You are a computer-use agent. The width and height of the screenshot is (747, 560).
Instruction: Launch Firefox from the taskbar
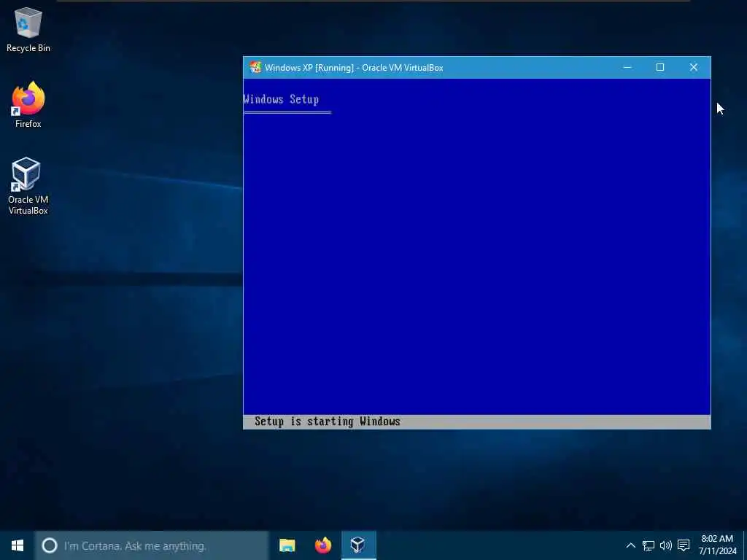[323, 545]
